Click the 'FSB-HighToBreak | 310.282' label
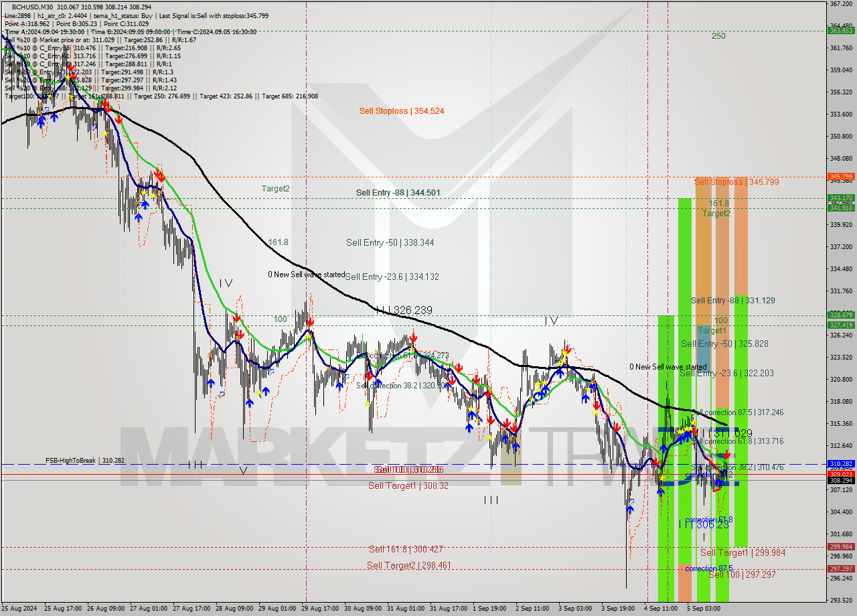The height and width of the screenshot is (616, 857). click(85, 461)
